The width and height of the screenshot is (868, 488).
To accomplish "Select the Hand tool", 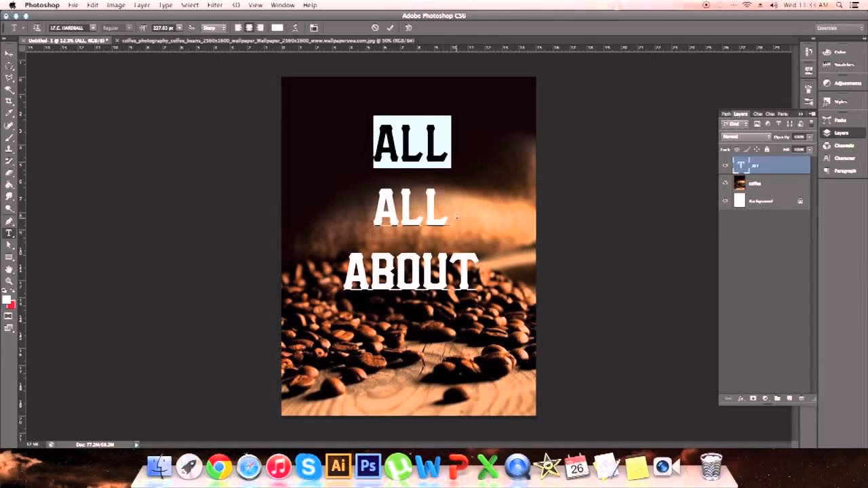I will click(x=9, y=268).
